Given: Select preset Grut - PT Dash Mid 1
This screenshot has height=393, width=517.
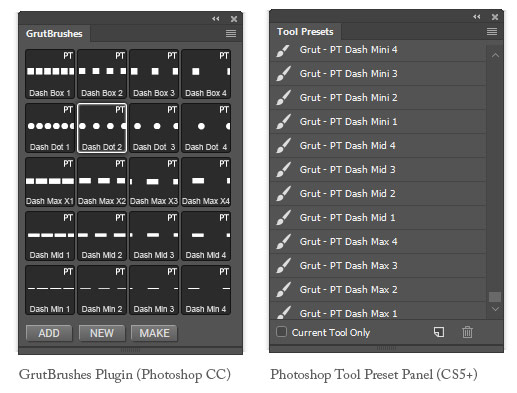Looking at the screenshot, I should (378, 218).
